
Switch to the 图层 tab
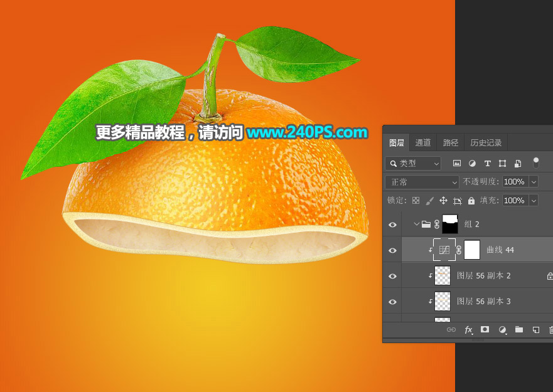[397, 143]
